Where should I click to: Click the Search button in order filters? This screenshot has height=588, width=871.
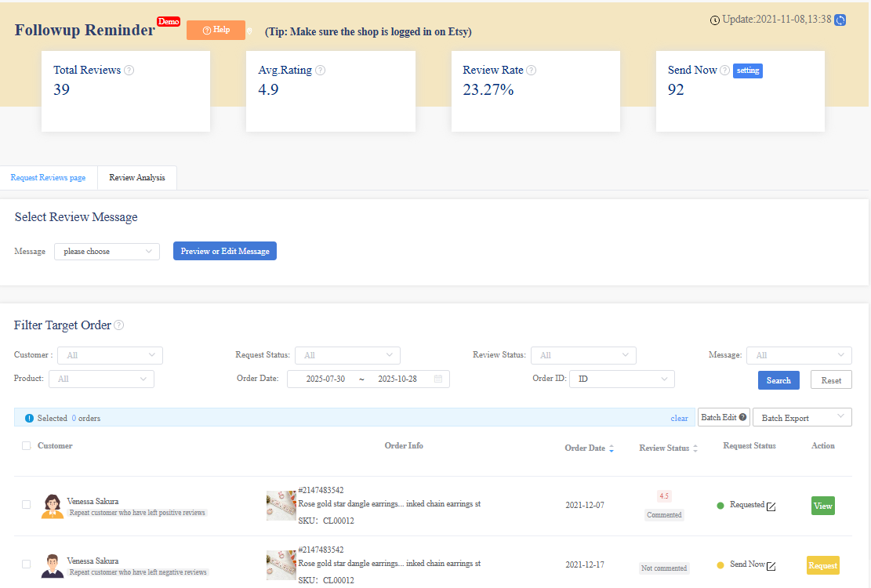pyautogui.click(x=778, y=379)
